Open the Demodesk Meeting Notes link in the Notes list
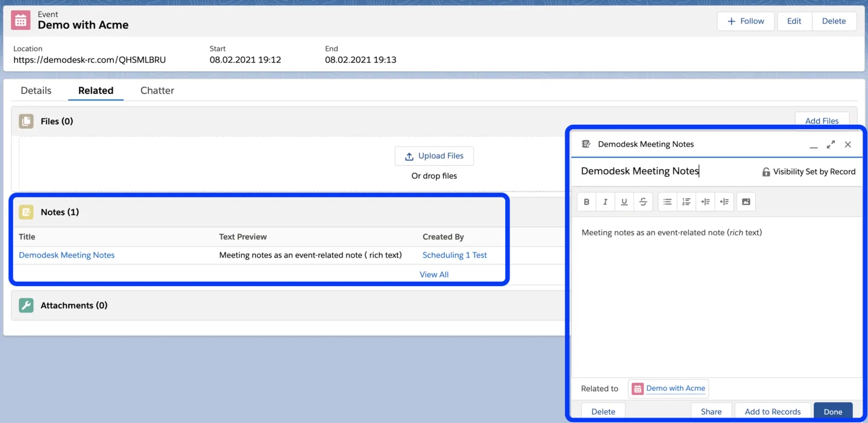This screenshot has height=423, width=868. [x=67, y=255]
